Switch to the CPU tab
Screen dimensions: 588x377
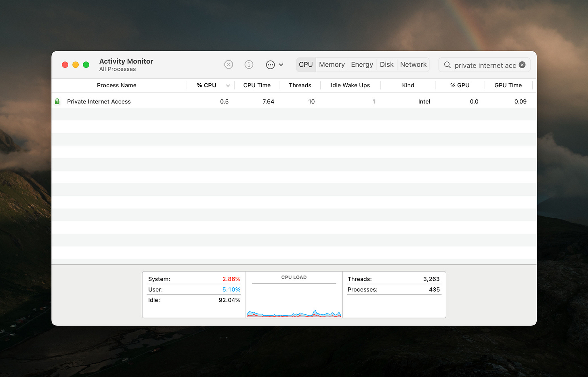pyautogui.click(x=306, y=65)
